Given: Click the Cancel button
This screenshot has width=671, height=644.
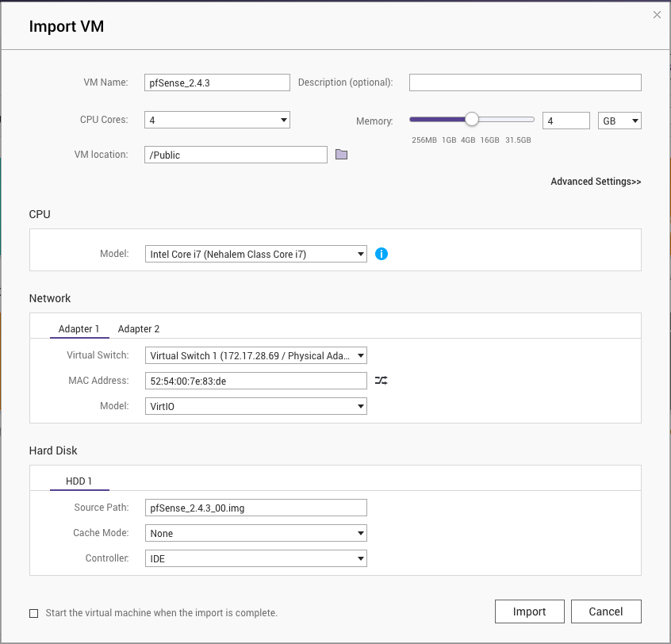Looking at the screenshot, I should click(x=606, y=611).
